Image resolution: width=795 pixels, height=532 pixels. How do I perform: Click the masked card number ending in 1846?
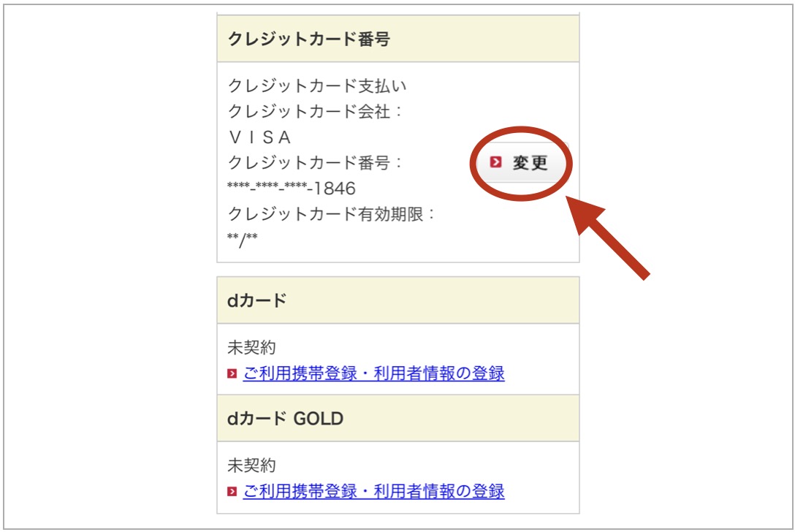click(x=292, y=188)
